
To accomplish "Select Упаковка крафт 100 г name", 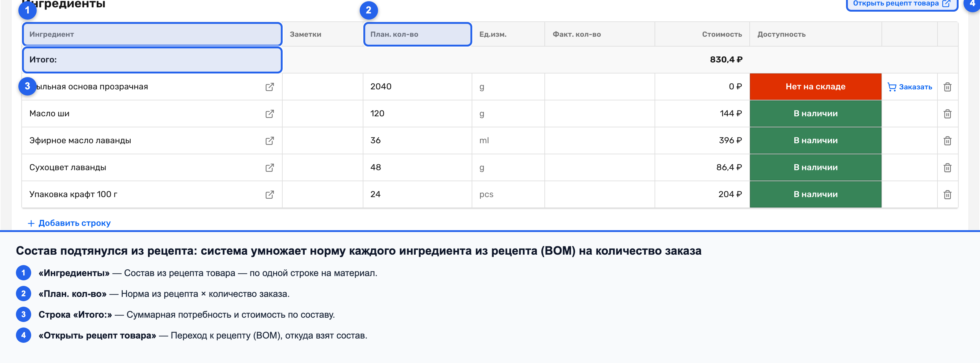I will pyautogui.click(x=73, y=194).
